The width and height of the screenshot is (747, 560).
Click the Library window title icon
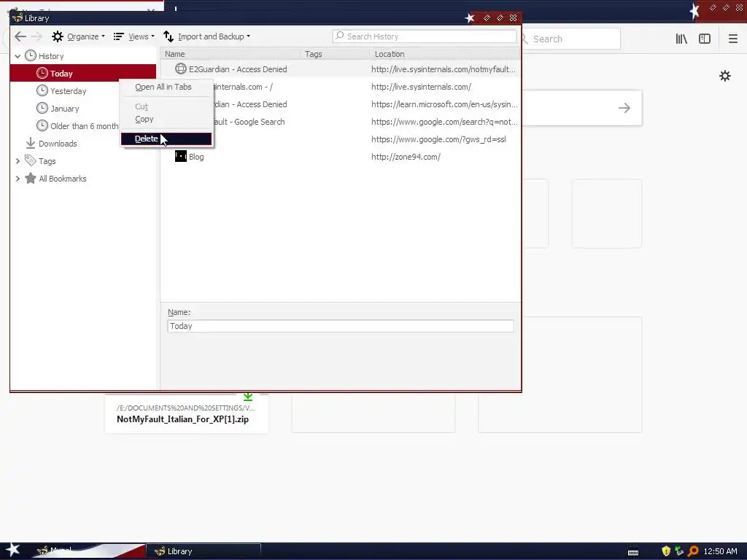click(18, 17)
